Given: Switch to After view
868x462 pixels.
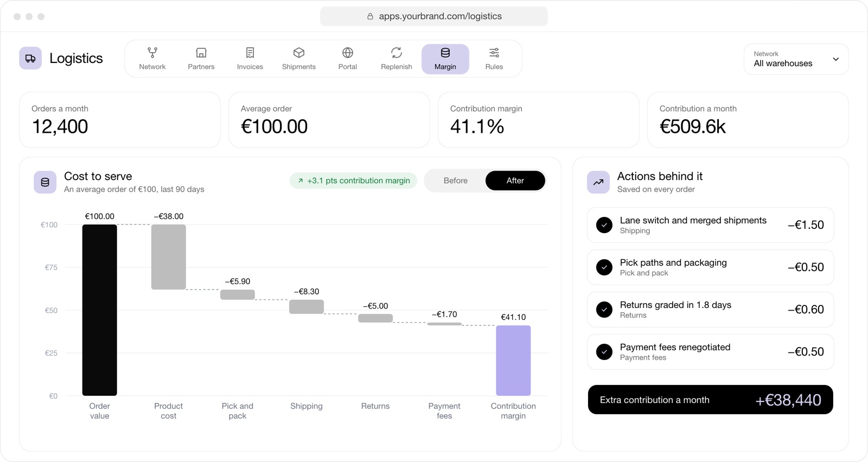Looking at the screenshot, I should (x=515, y=181).
